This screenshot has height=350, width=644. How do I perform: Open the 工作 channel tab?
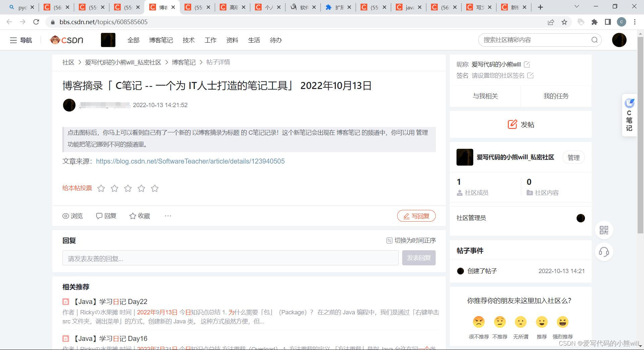[x=210, y=40]
